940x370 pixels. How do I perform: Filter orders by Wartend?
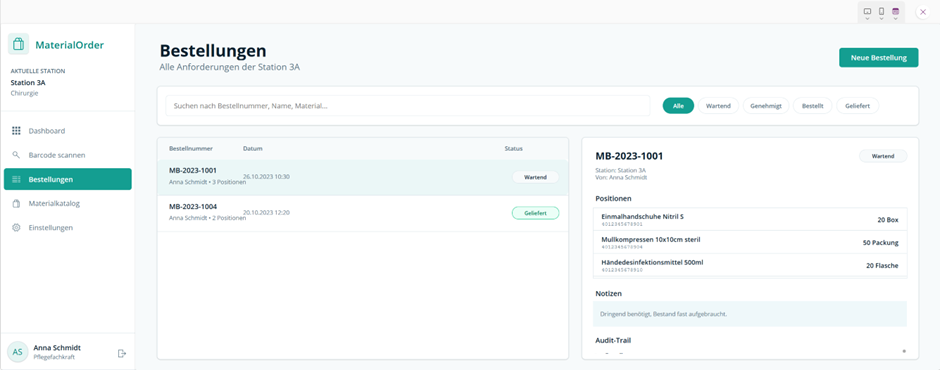click(x=718, y=106)
